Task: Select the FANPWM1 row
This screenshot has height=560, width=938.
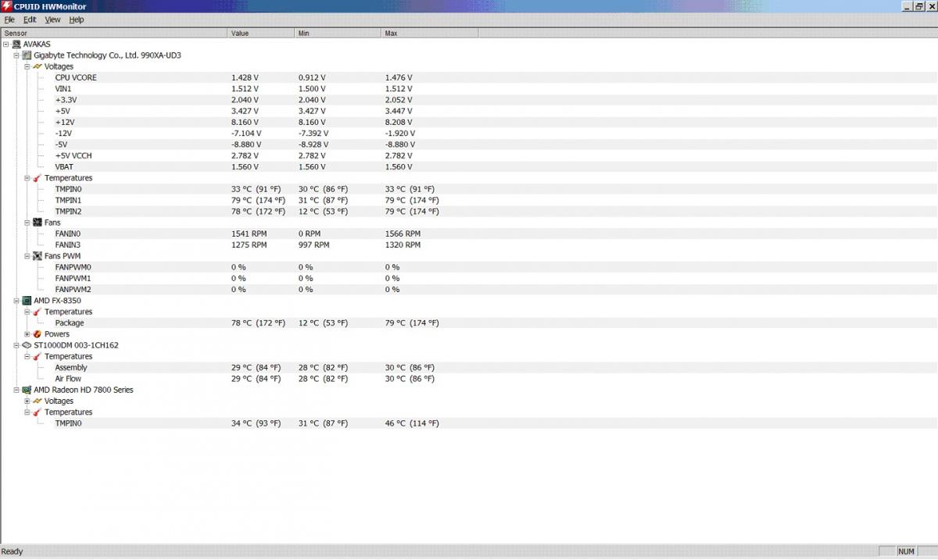Action: point(469,279)
